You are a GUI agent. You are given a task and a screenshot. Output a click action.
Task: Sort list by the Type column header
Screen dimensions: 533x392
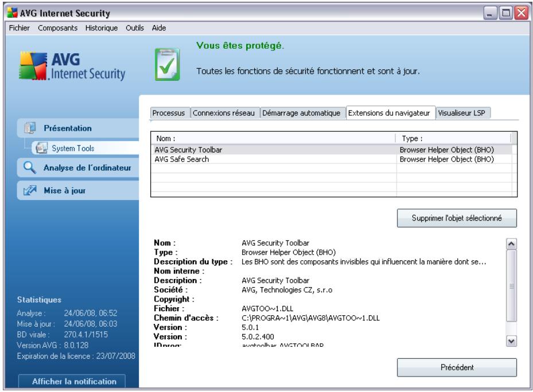453,138
